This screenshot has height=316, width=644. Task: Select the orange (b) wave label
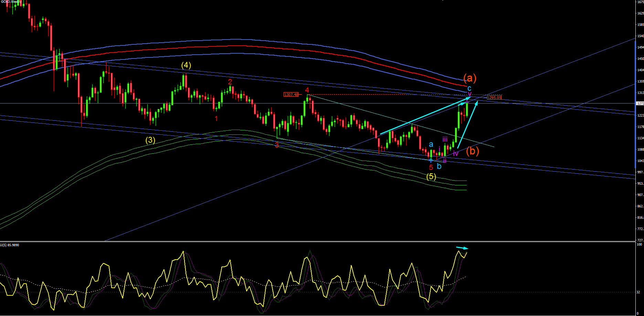click(x=473, y=151)
